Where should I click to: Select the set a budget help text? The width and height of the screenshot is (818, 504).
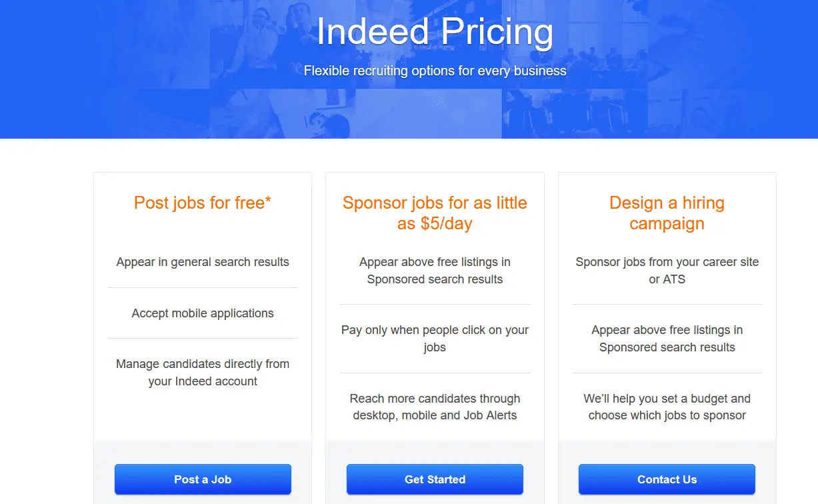(667, 407)
